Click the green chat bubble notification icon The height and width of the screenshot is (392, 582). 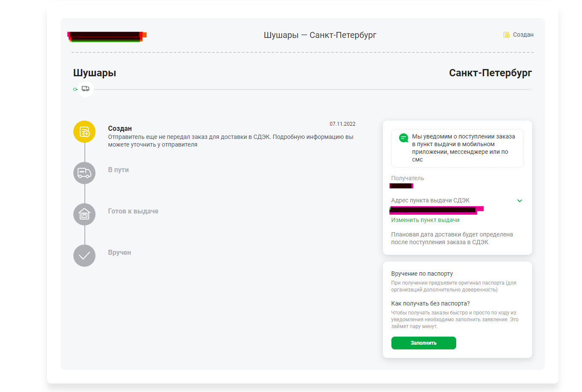[x=403, y=138]
